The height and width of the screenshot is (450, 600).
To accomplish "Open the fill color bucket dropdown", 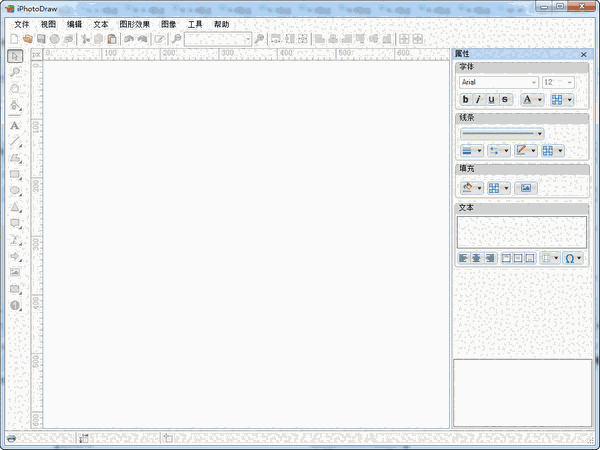I will pyautogui.click(x=472, y=188).
